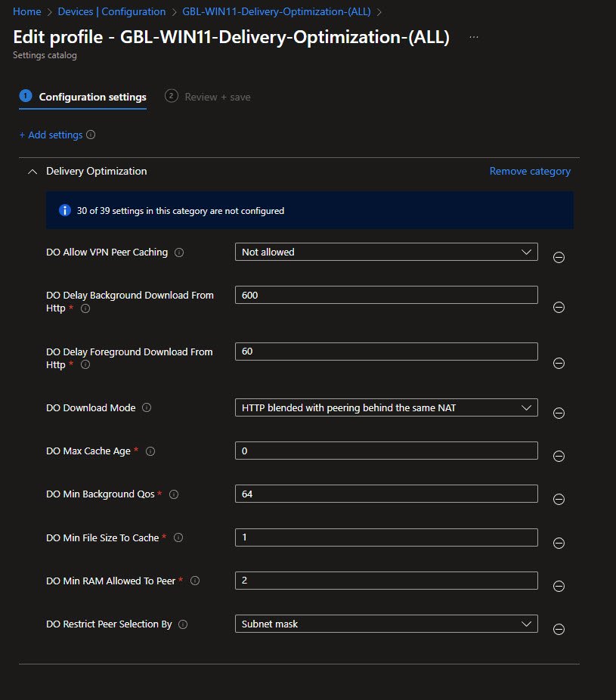Viewport: 616px width, 700px height.
Task: Open the DO Download Mode dropdown
Action: 386,407
